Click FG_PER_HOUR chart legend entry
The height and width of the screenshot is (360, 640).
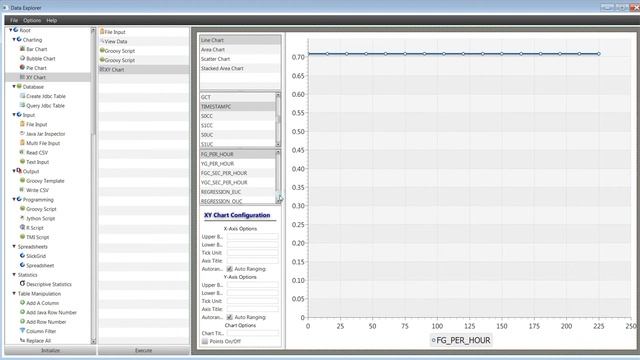461,340
